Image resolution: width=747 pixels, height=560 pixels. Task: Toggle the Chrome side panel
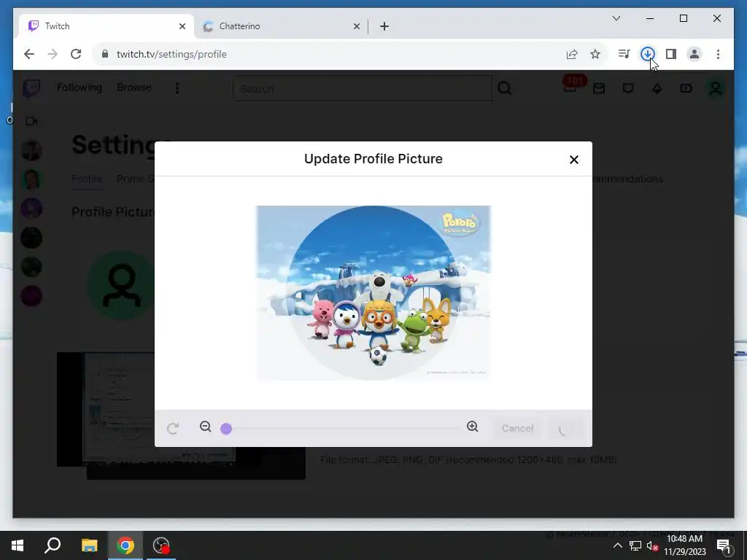[671, 54]
